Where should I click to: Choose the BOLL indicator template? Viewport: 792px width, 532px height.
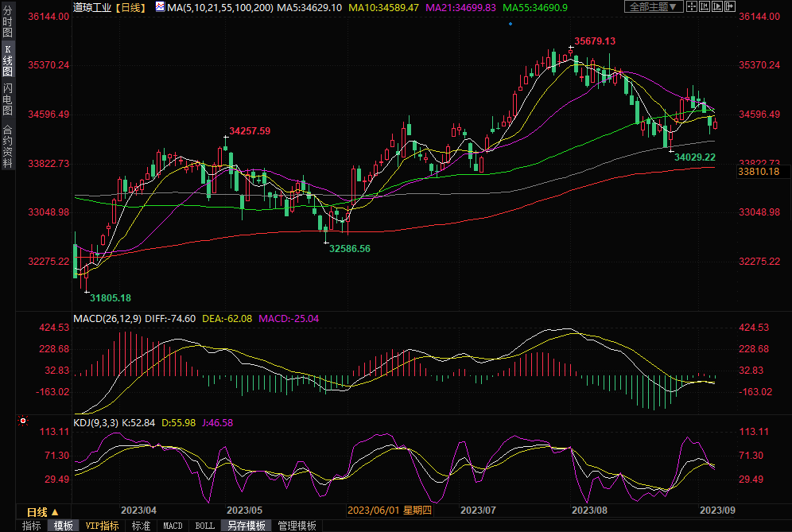204,526
